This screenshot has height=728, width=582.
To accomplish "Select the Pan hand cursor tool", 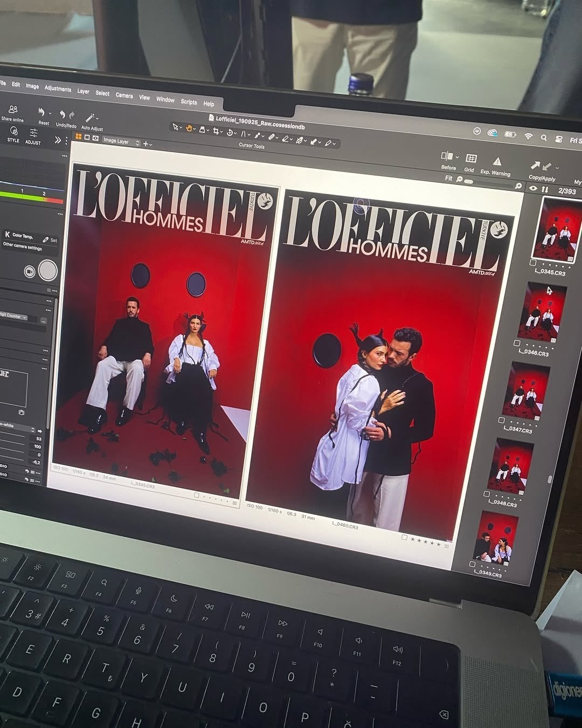I will 189,128.
